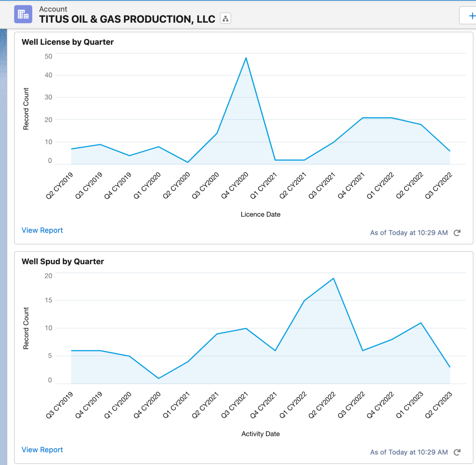The image size is (476, 465).
Task: Select the Q4 CY2020 peak data point
Action: (x=246, y=57)
